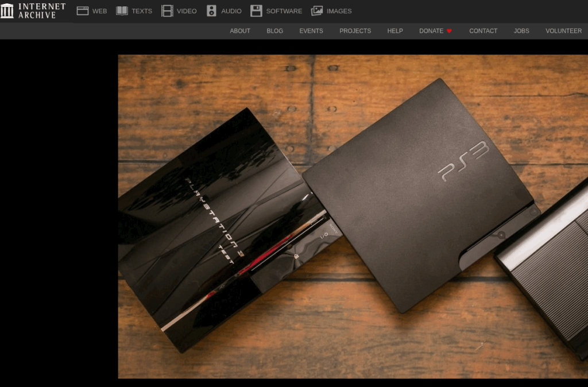Viewport: 588px width, 387px height.
Task: Click the Software floppy disk icon
Action: (x=256, y=11)
